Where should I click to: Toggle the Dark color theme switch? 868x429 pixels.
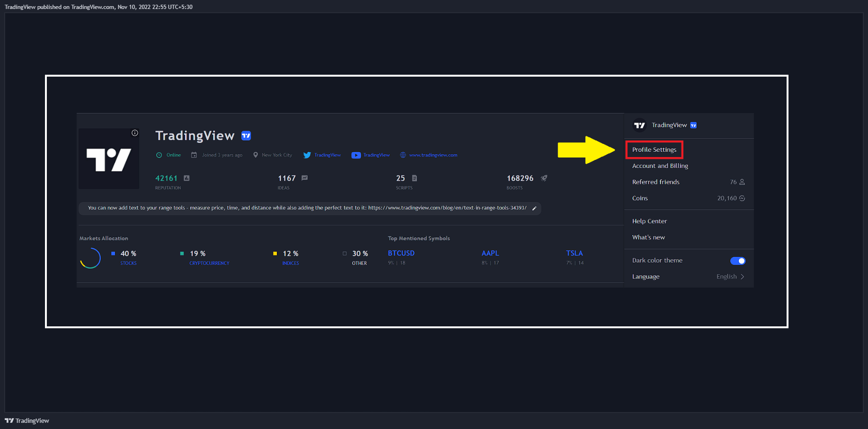tap(738, 261)
